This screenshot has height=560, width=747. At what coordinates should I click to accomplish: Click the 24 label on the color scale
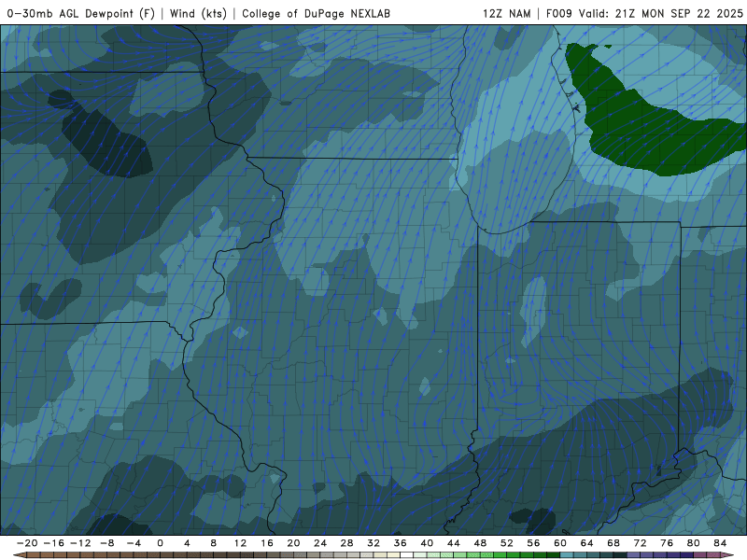point(320,543)
